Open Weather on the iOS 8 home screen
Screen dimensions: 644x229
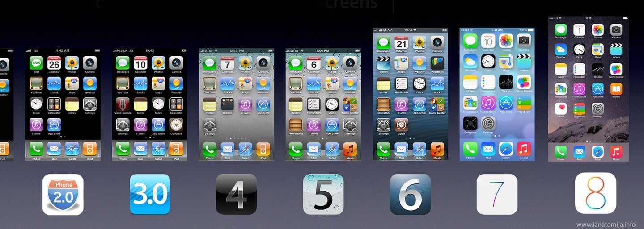tap(561, 49)
